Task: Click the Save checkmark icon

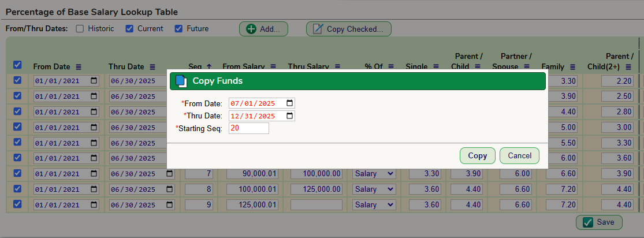Action: pos(588,222)
